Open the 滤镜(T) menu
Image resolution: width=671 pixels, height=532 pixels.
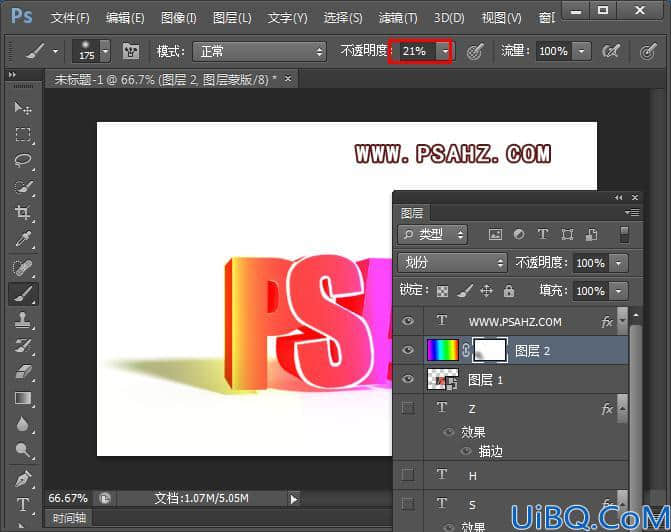(x=398, y=18)
